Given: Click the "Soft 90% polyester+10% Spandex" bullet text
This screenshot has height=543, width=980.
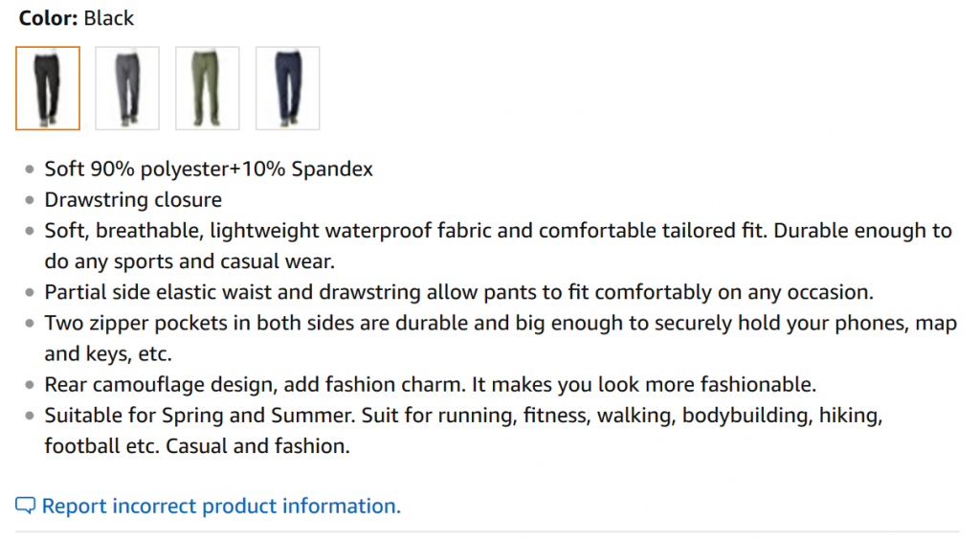Looking at the screenshot, I should tap(209, 169).
